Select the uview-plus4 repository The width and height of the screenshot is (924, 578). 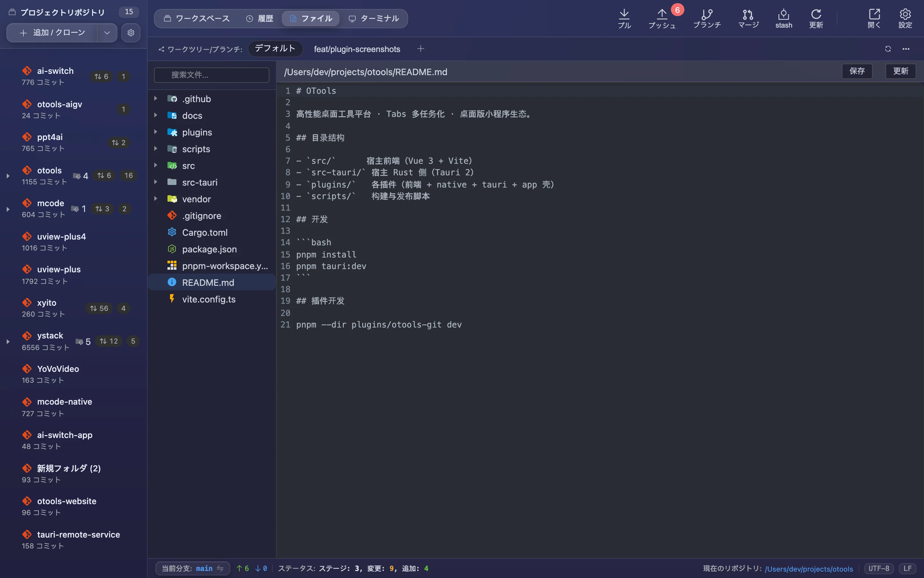click(73, 242)
